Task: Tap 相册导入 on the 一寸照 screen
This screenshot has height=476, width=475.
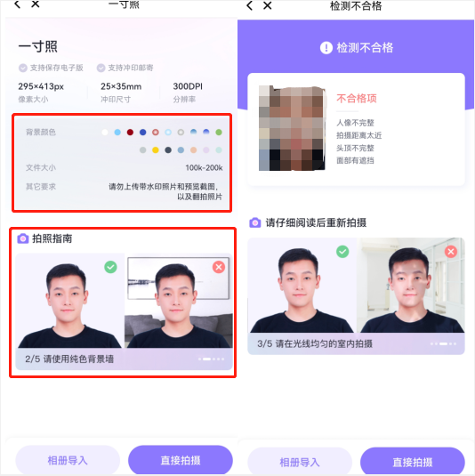Action: point(68,460)
